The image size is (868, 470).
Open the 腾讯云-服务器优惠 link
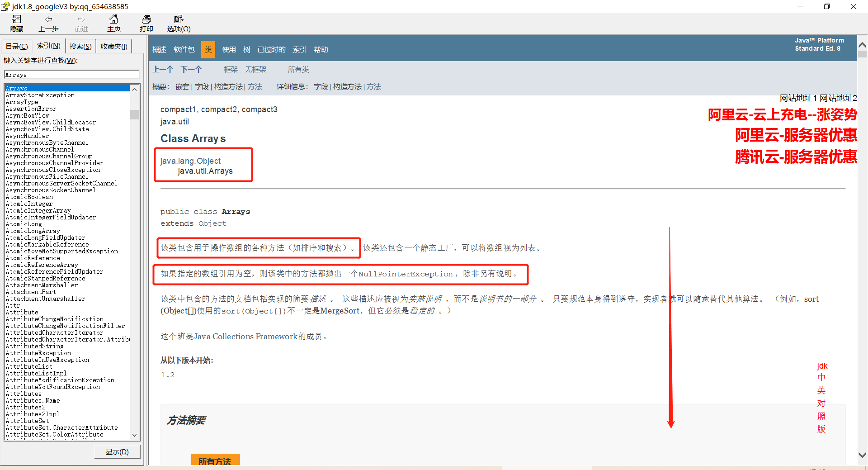[x=796, y=157]
